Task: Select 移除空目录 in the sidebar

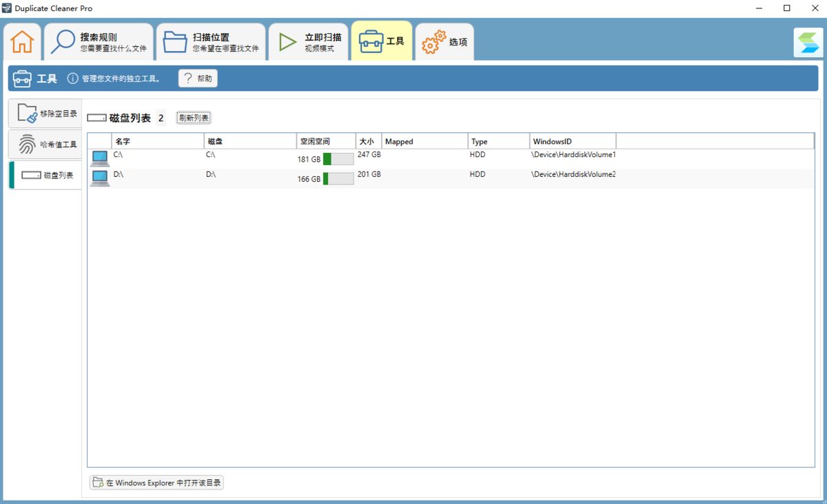Action: [x=45, y=114]
